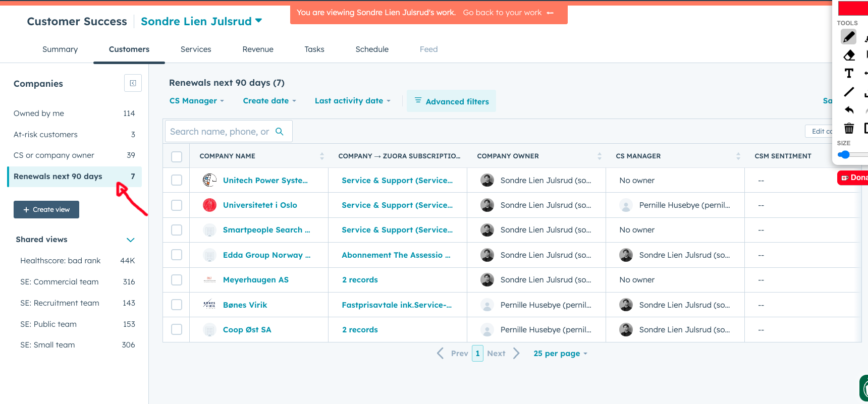Choose the text annotation tool
The width and height of the screenshot is (868, 404).
849,74
